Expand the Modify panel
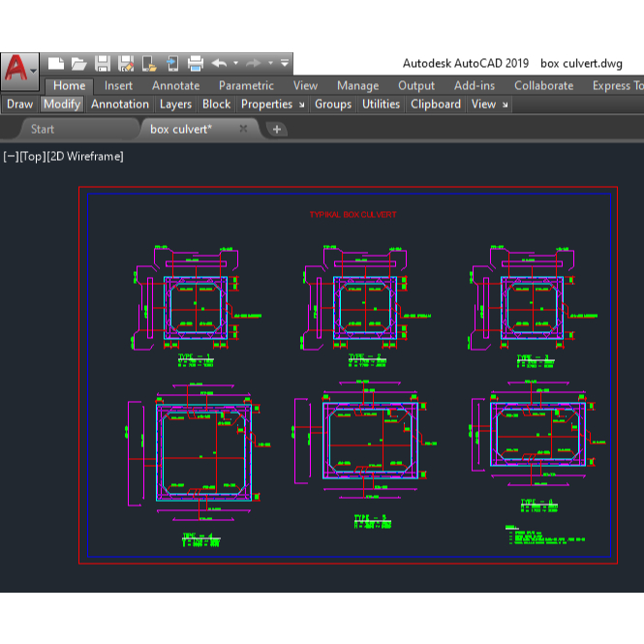 62,105
